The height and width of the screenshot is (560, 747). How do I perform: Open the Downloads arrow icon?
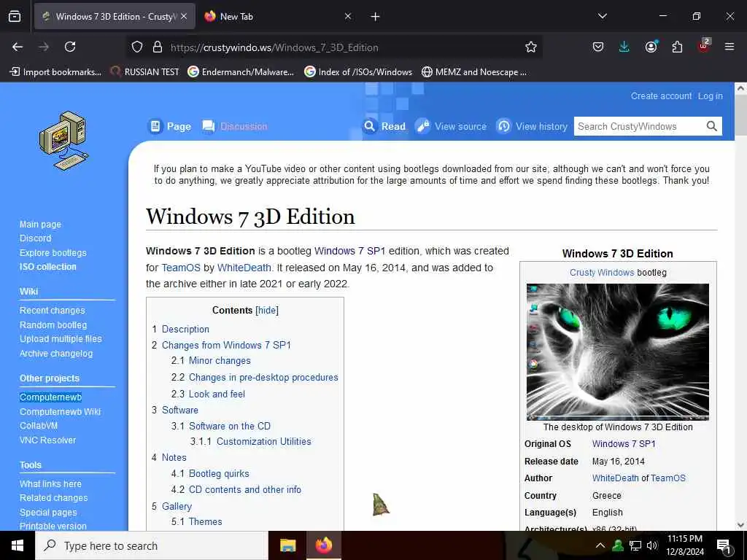(624, 47)
